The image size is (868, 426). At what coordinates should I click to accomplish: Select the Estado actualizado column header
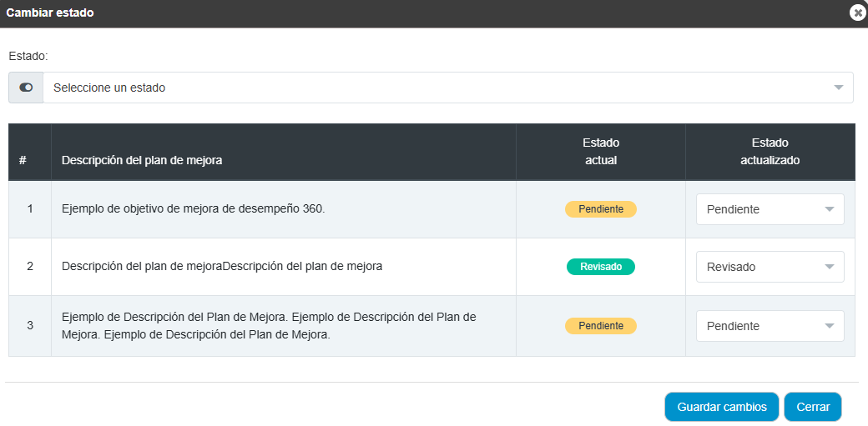770,152
